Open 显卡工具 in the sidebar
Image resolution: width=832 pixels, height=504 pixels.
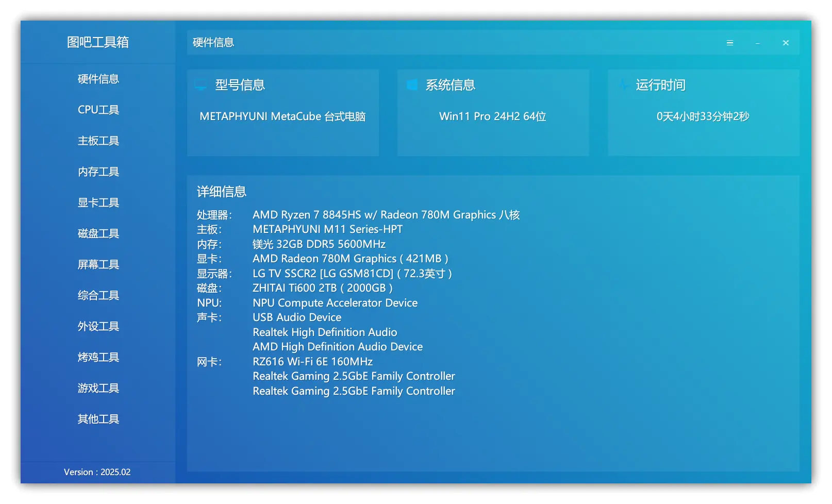tap(98, 203)
